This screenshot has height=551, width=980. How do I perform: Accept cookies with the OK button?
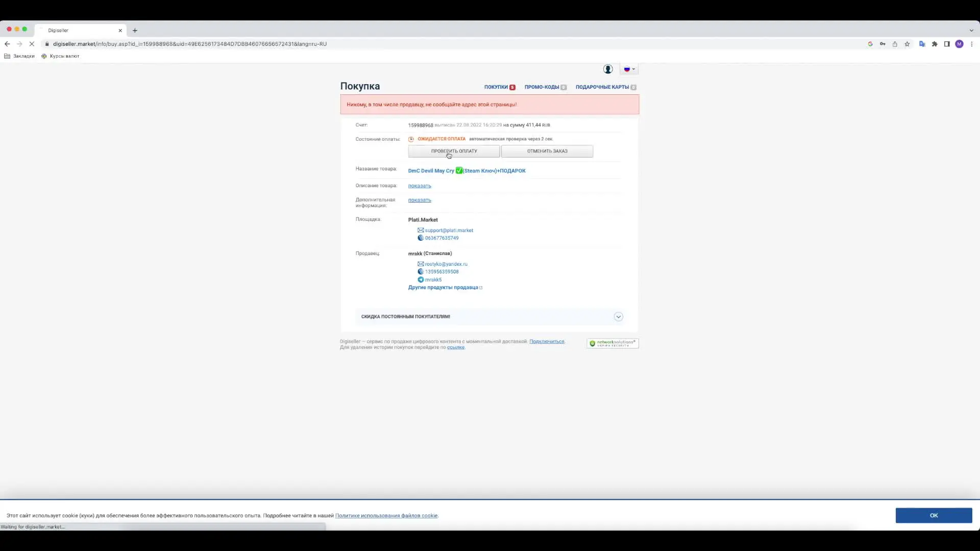(933, 515)
